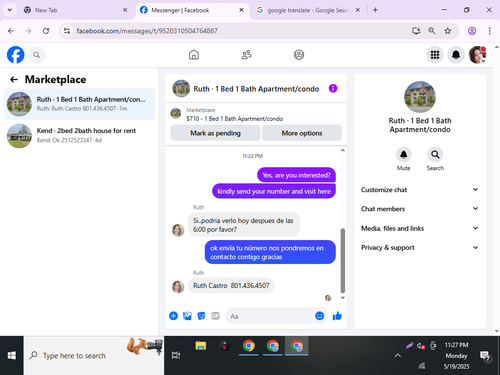Screen dimensions: 500x375
Task: Open a new browser tab
Action: coord(375,10)
